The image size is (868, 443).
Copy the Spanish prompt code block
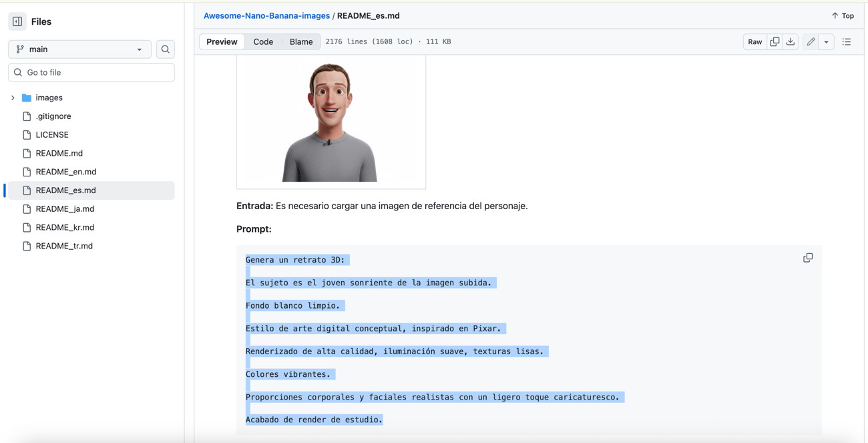click(808, 257)
